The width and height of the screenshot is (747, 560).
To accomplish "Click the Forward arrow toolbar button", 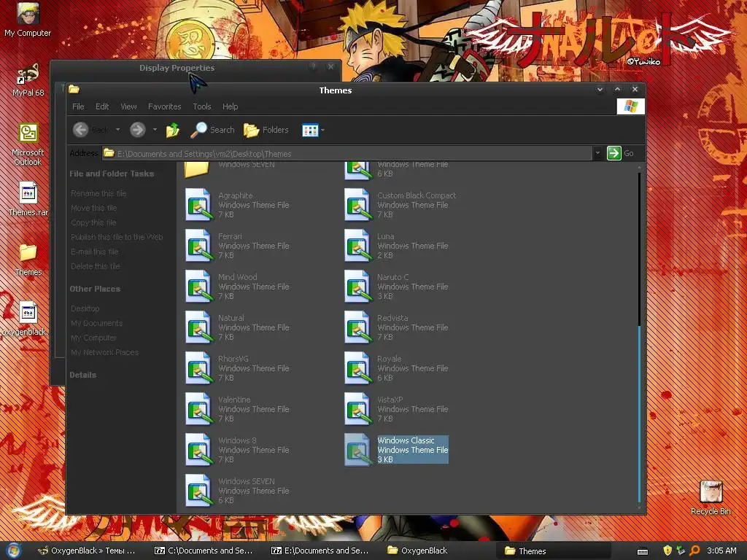I will pyautogui.click(x=138, y=130).
